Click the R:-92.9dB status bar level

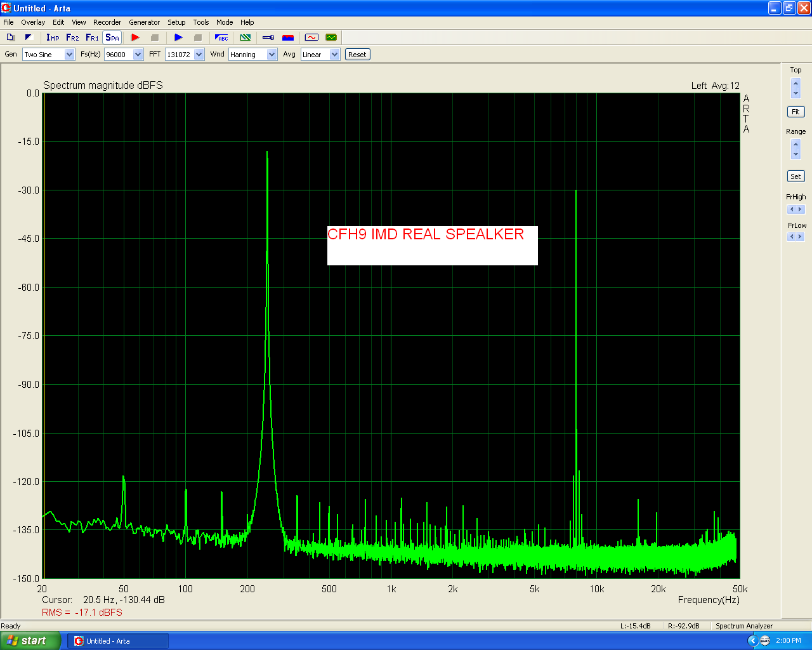coord(684,626)
